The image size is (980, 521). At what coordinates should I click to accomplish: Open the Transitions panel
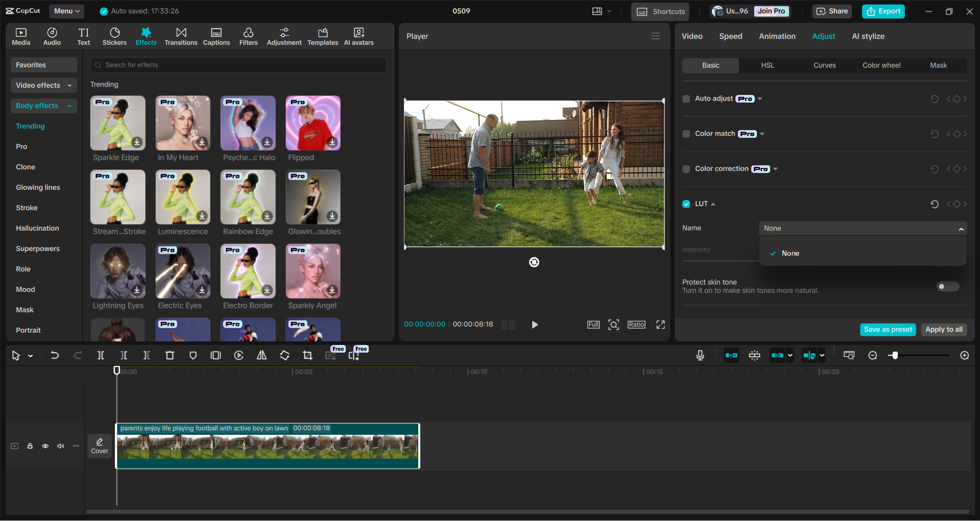click(181, 36)
